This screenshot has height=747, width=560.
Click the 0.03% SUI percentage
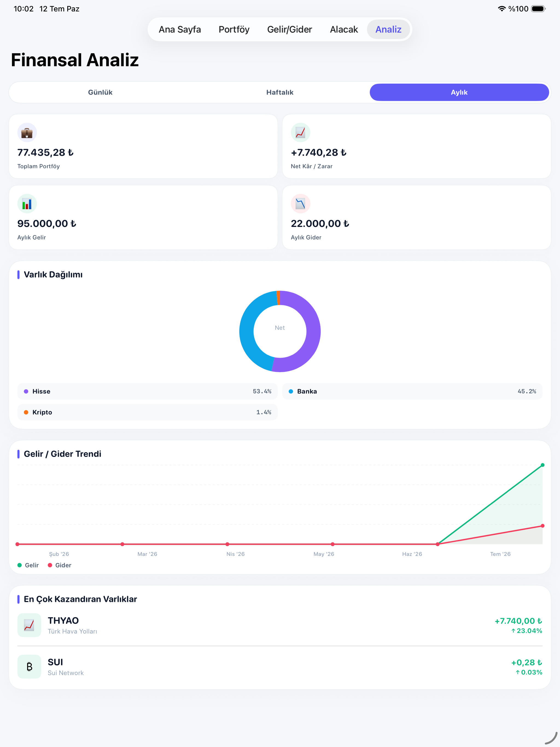point(529,672)
